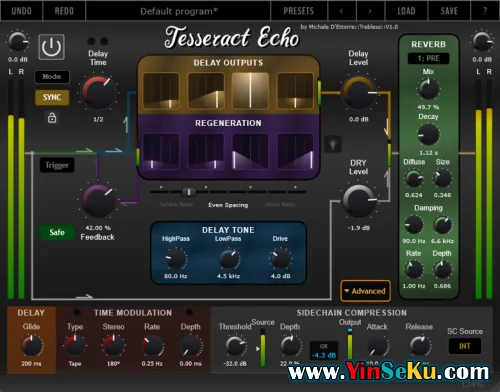
Task: Click the Sidechain Release knob
Action: tap(420, 346)
